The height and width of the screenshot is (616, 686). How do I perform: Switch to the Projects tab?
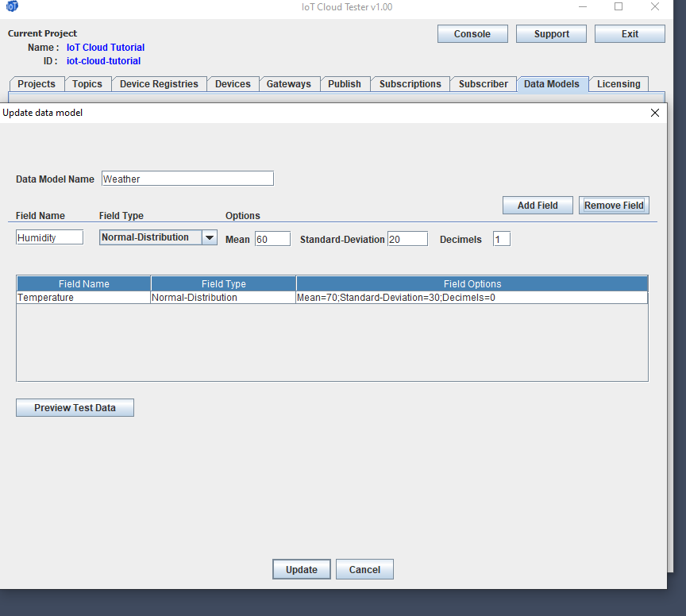click(37, 84)
